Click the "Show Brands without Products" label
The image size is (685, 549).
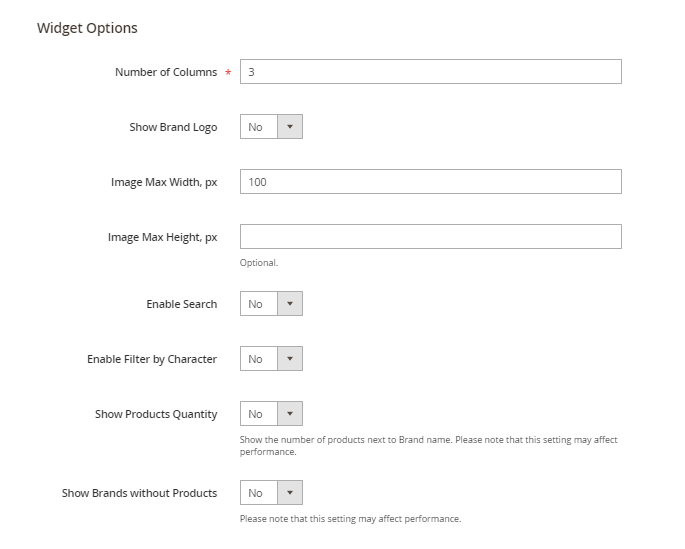pyautogui.click(x=139, y=493)
